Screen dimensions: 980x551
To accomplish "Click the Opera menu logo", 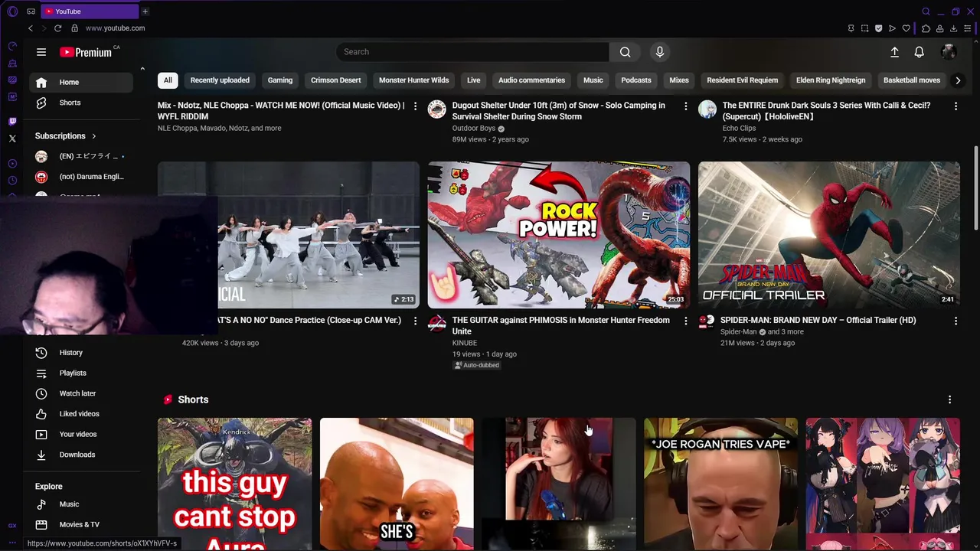I will [12, 11].
